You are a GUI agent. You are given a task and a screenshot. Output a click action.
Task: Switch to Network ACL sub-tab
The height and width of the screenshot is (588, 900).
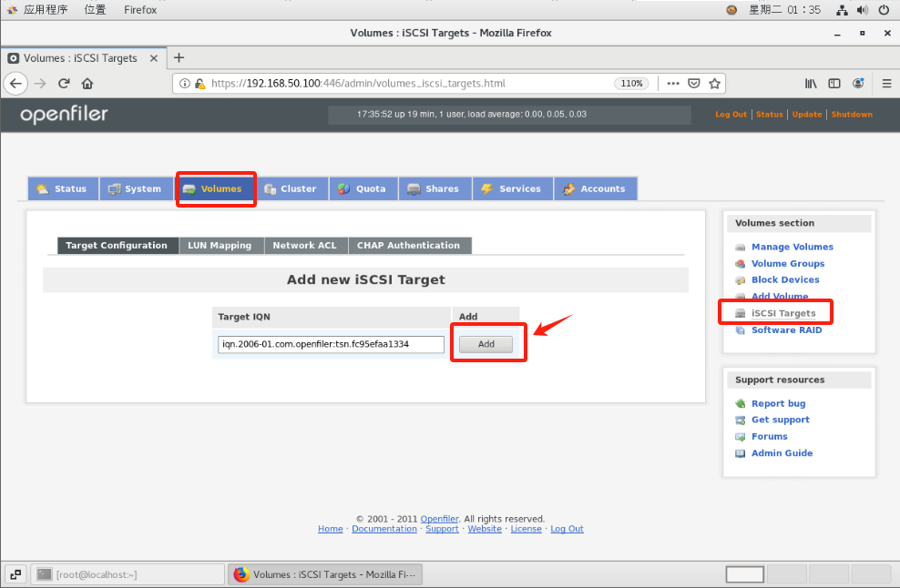click(306, 246)
